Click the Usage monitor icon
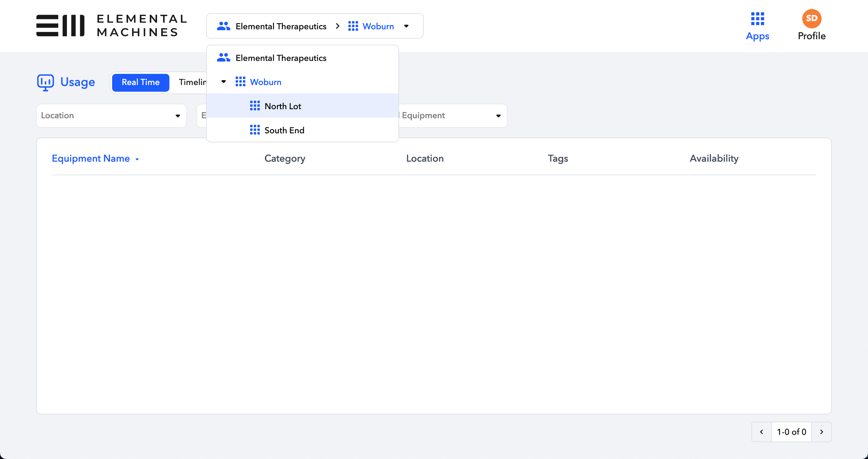Screen dimensions: 868x459 click(x=46, y=83)
